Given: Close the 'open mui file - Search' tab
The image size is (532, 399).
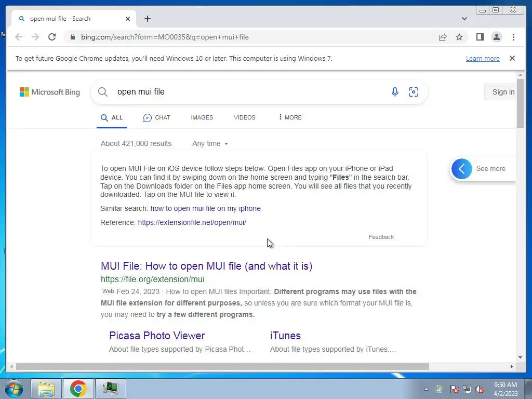Looking at the screenshot, I should click(x=128, y=19).
